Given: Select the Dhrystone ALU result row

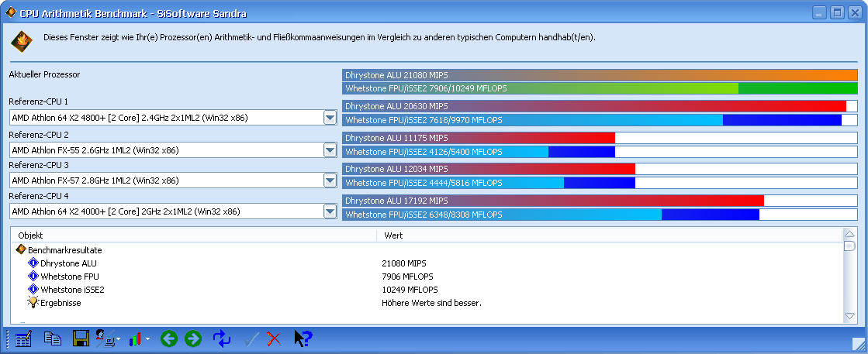Looking at the screenshot, I should tap(427, 263).
